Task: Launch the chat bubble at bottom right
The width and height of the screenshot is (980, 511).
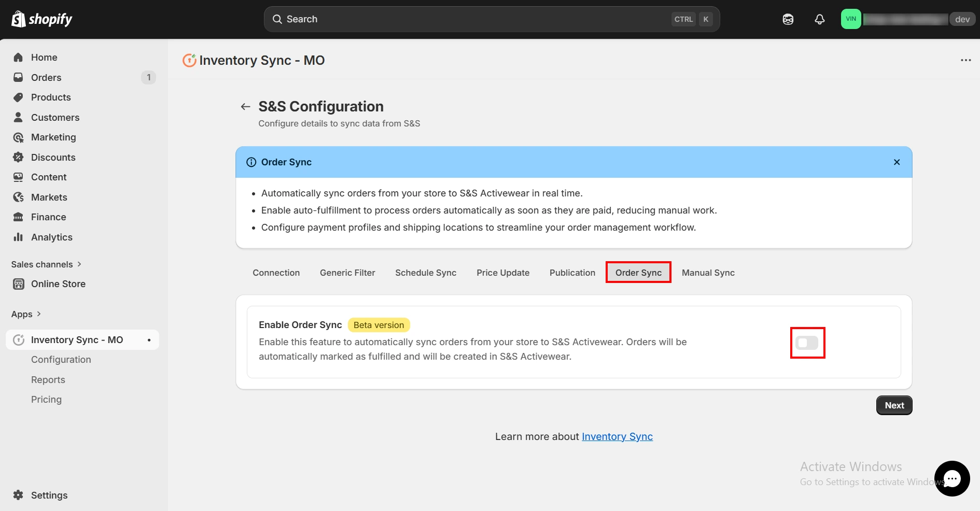Action: [952, 478]
